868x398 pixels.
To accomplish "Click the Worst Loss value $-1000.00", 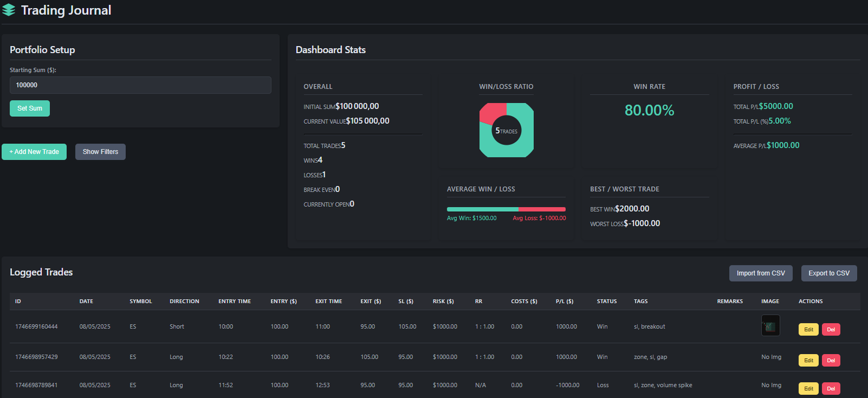I will (x=642, y=224).
